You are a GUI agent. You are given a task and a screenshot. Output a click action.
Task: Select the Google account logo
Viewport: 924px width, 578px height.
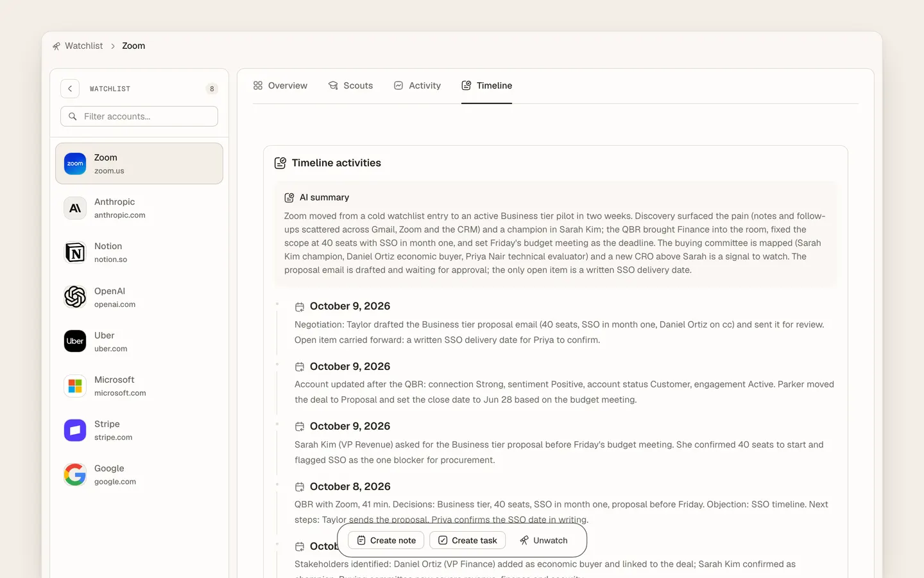click(75, 475)
